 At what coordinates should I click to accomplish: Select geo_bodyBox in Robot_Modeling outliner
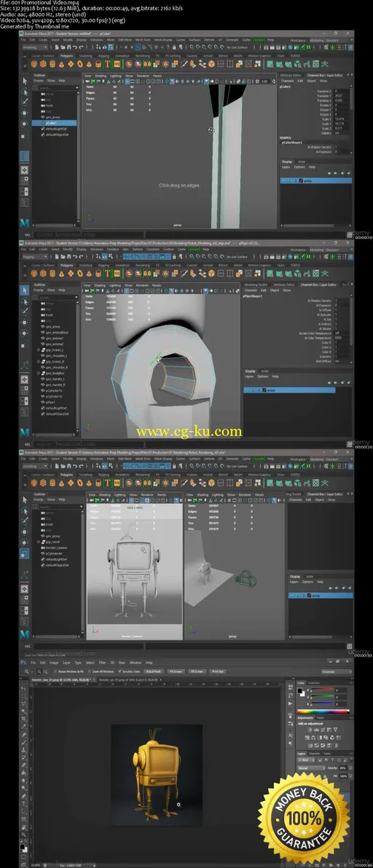click(55, 373)
